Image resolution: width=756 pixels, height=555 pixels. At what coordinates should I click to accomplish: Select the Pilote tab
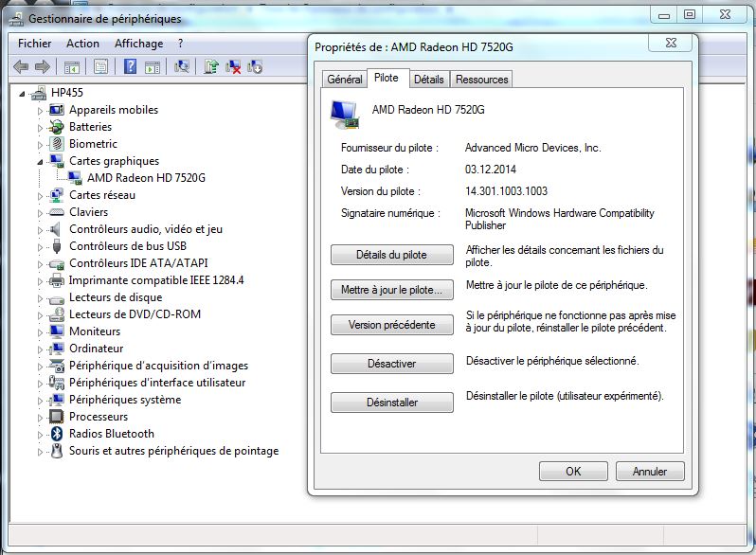[x=387, y=78]
